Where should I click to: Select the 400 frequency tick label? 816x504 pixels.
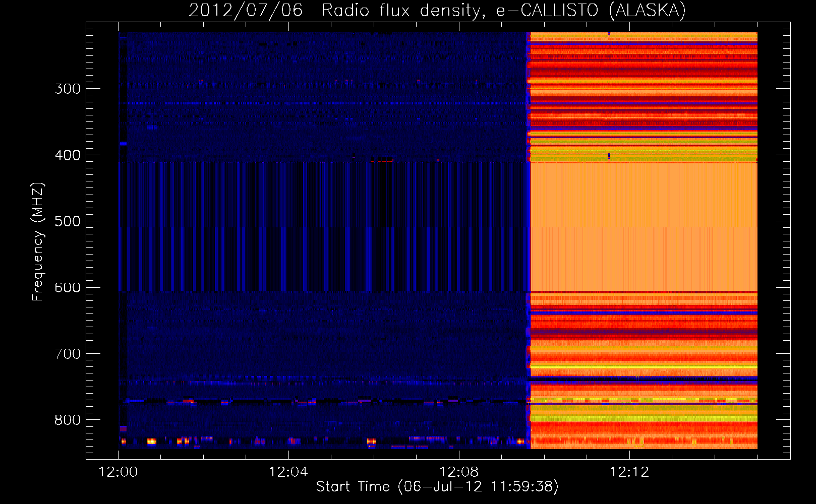click(x=68, y=155)
